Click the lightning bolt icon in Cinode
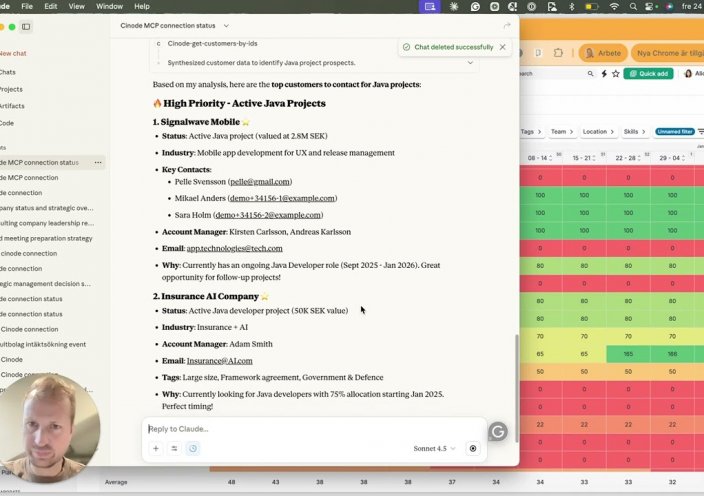Image resolution: width=704 pixels, height=496 pixels. click(x=604, y=74)
